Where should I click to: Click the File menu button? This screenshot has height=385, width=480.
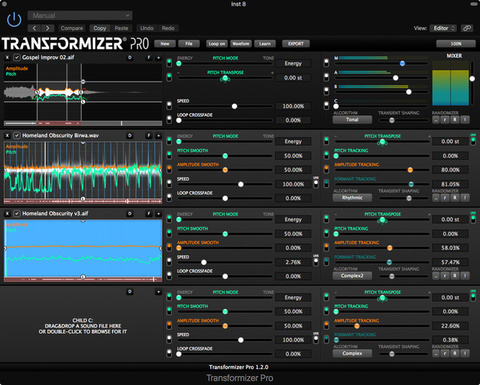[x=189, y=44]
